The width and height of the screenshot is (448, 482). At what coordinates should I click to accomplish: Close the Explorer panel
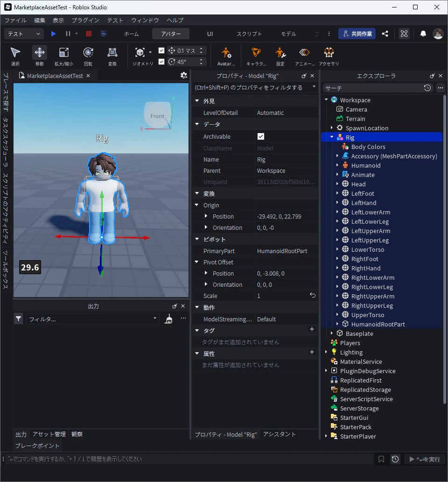pyautogui.click(x=441, y=76)
